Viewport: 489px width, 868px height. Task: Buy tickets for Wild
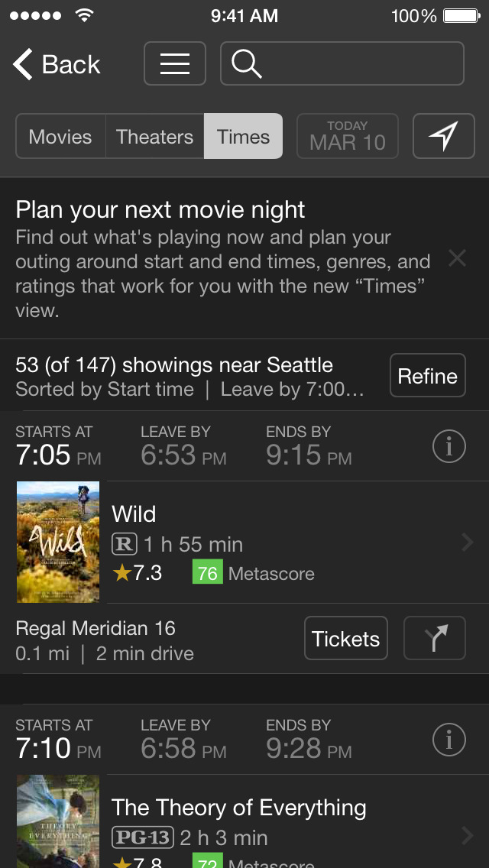(346, 638)
